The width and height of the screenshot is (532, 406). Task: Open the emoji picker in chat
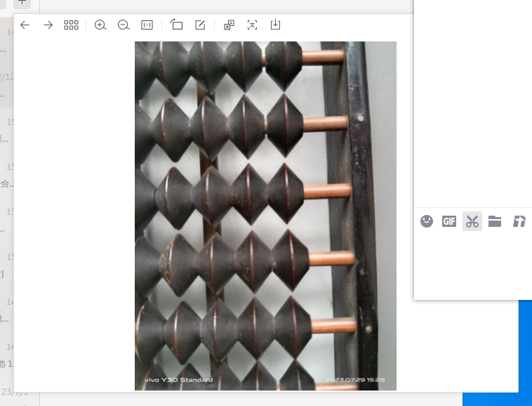[x=427, y=221]
